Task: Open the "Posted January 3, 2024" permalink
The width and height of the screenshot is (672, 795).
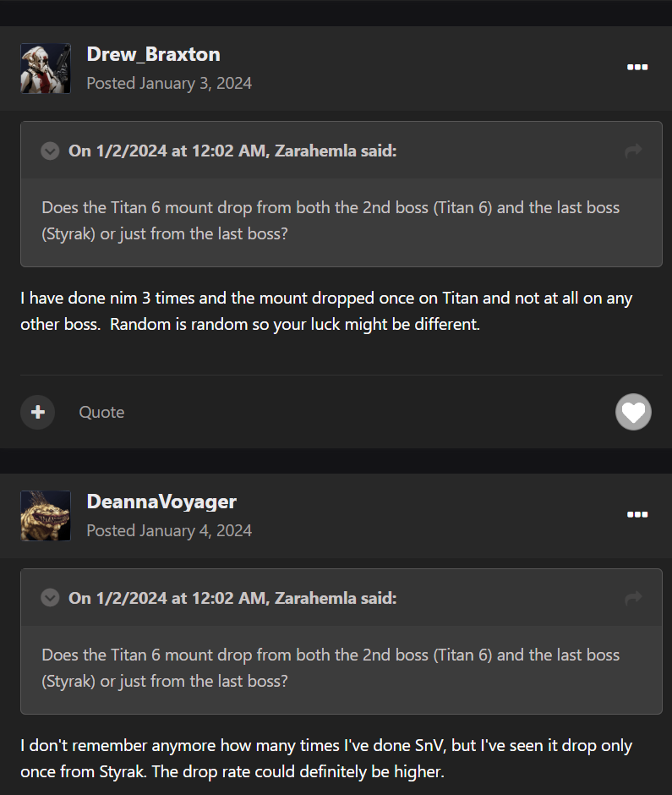Action: tap(169, 83)
